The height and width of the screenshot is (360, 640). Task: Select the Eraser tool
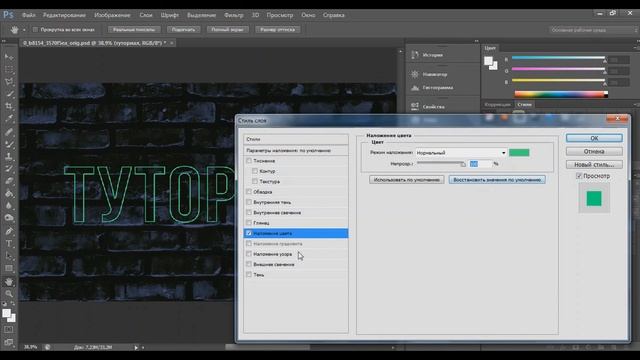coord(9,181)
